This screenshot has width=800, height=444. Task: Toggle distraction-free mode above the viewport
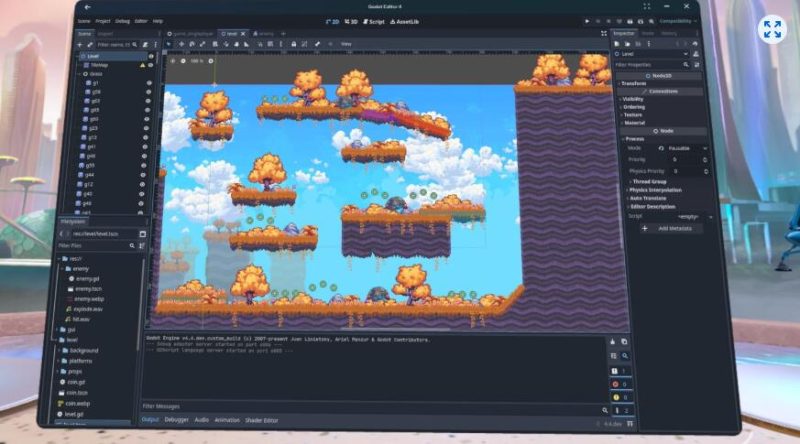pos(604,34)
